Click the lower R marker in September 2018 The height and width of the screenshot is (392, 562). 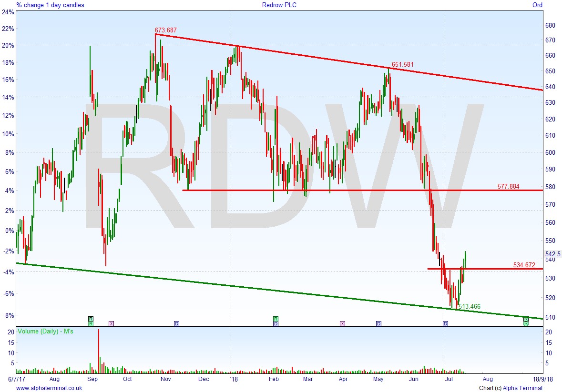[526, 323]
